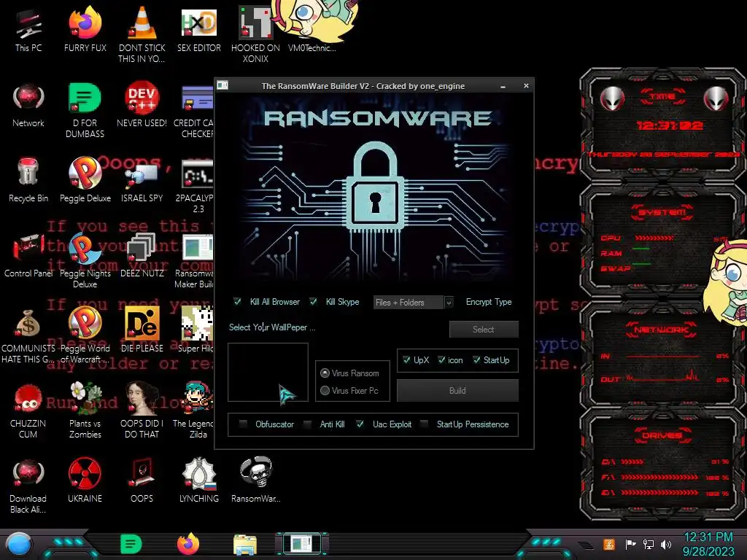Screen dimensions: 747x560
Task: Click the orange tray icon beside the flag
Action: tap(608, 544)
